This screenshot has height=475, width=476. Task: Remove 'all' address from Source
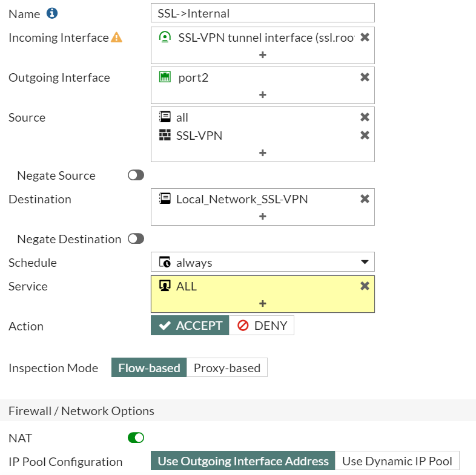pyautogui.click(x=365, y=117)
